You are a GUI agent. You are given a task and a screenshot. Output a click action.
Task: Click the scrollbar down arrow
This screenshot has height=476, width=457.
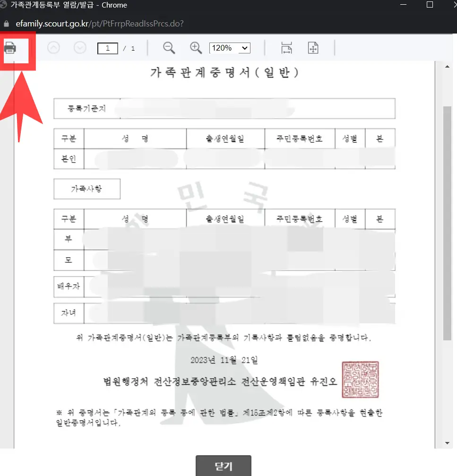448,443
